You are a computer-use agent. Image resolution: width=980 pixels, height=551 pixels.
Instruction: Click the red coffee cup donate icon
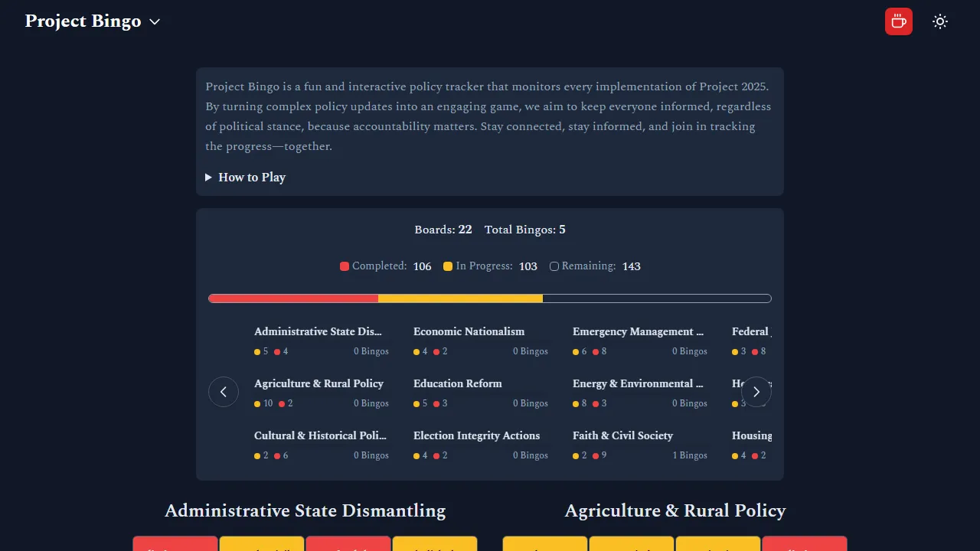tap(898, 21)
